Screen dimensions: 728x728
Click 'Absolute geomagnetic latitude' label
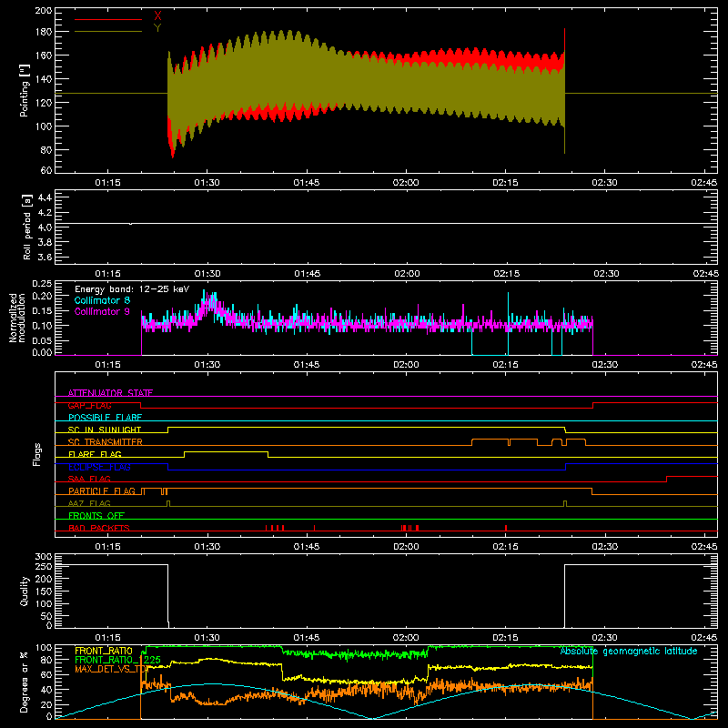629,651
